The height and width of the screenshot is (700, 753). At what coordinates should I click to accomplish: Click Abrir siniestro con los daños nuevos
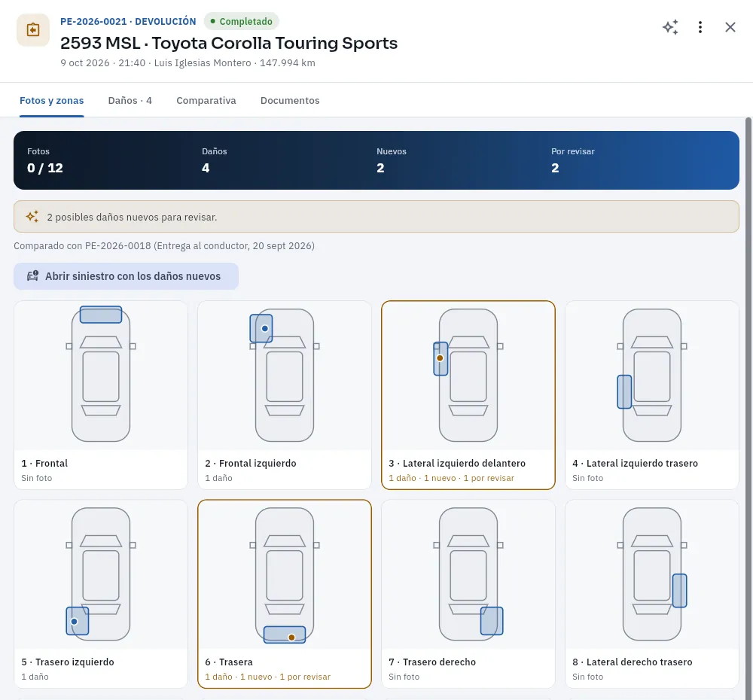coord(126,276)
